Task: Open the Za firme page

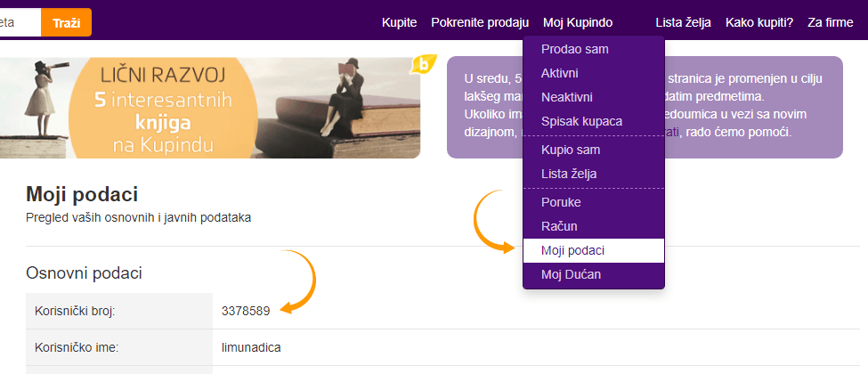Action: [831, 23]
